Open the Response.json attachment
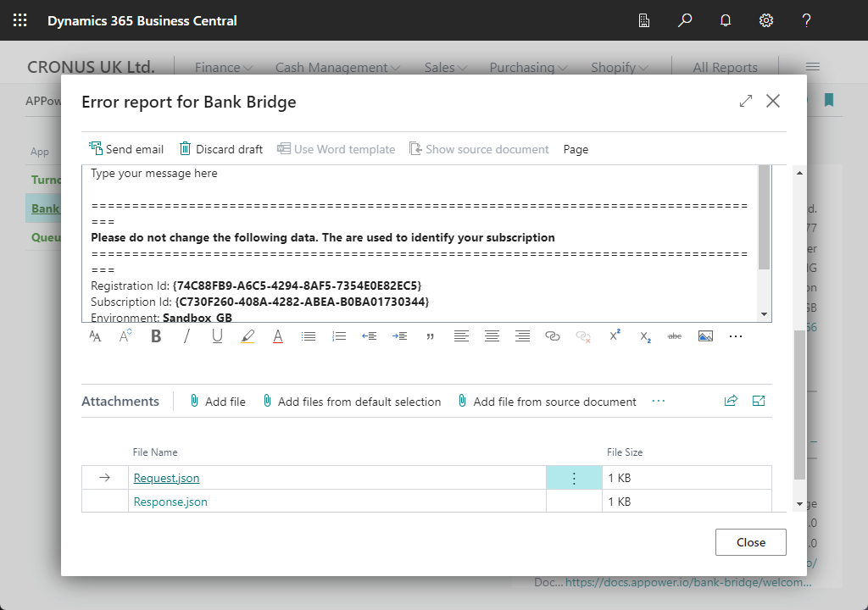 (170, 502)
